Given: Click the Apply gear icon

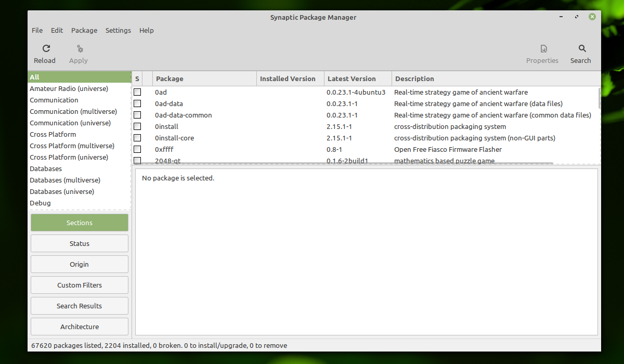Looking at the screenshot, I should 80,48.
